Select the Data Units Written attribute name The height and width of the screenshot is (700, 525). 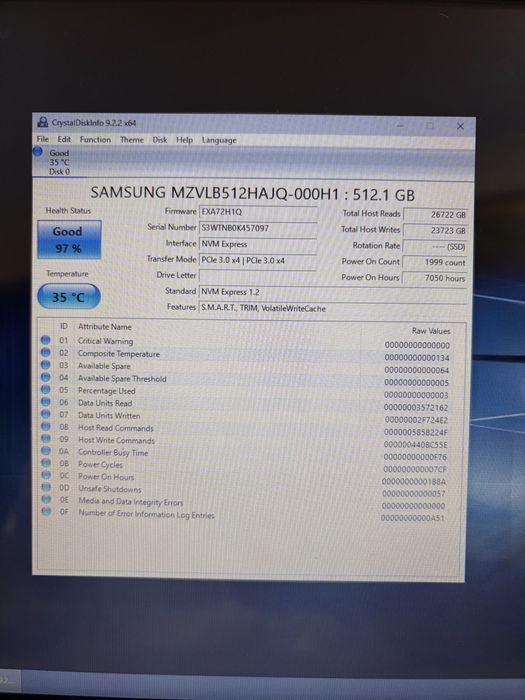click(x=109, y=415)
